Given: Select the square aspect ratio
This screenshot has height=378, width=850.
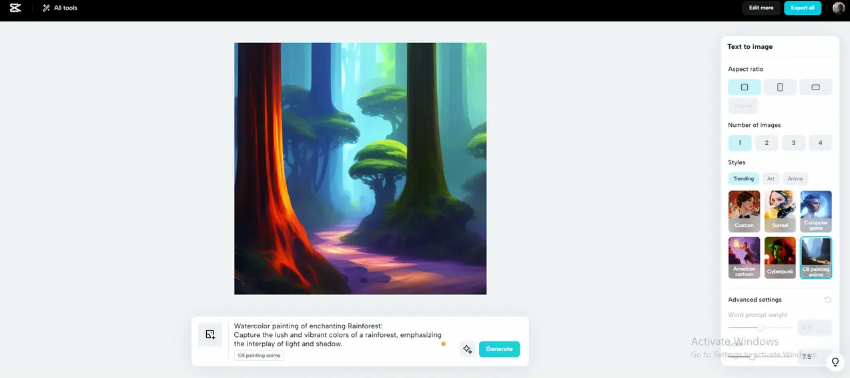Looking at the screenshot, I should pyautogui.click(x=744, y=87).
